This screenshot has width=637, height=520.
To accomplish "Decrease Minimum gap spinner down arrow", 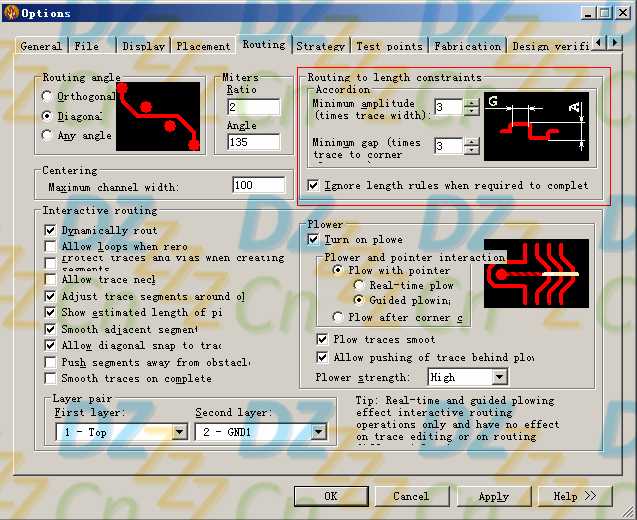I will click(x=471, y=150).
